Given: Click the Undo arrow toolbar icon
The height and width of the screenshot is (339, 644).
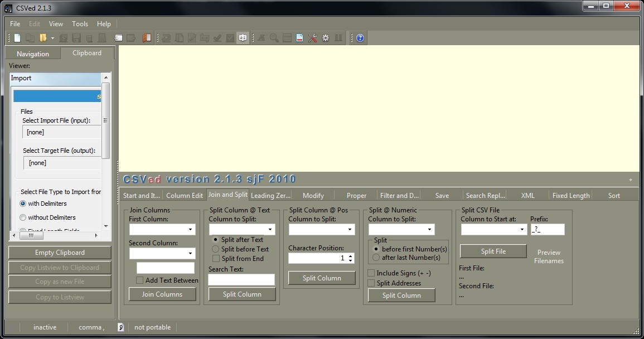Looking at the screenshot, I should coord(166,38).
